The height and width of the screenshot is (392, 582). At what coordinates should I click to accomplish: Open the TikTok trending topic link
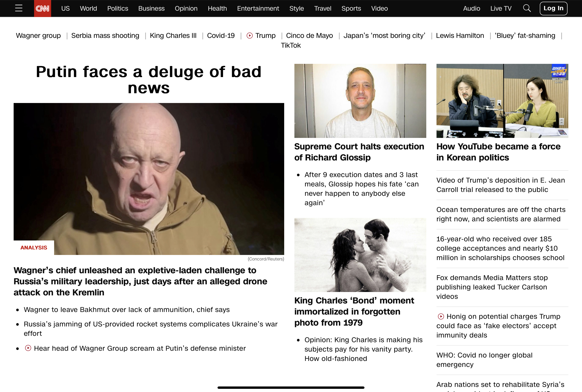coord(291,45)
